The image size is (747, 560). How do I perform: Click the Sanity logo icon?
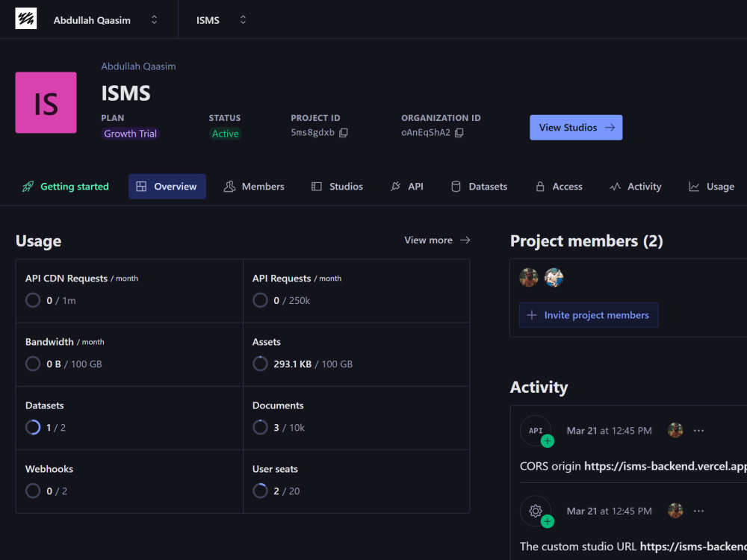click(25, 19)
